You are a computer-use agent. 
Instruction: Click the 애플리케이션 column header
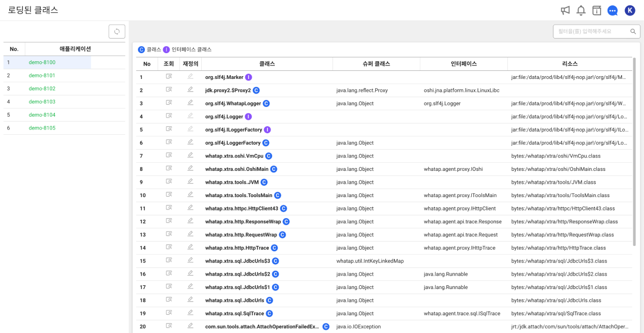coord(75,49)
